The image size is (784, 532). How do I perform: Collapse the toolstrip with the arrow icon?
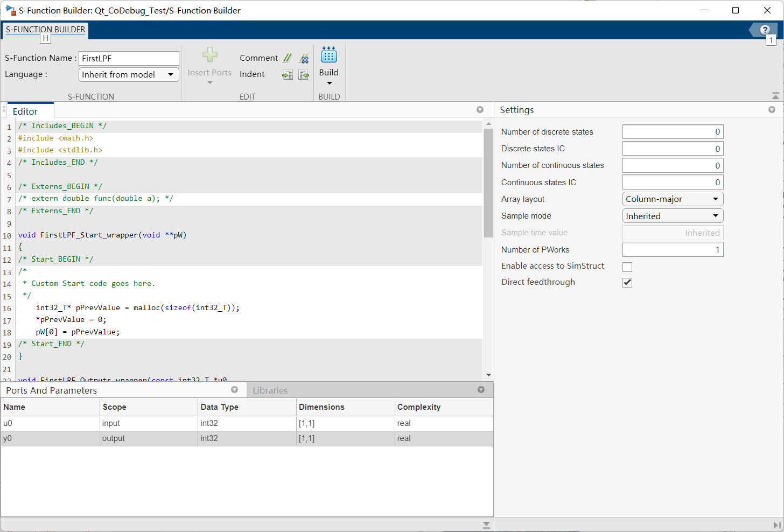775,96
